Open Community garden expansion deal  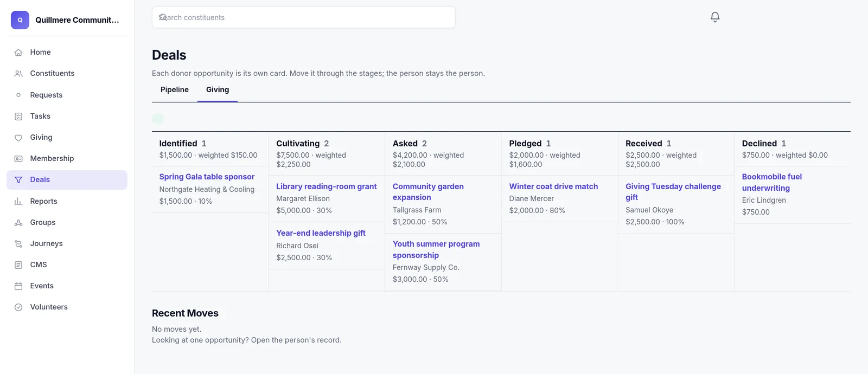(428, 192)
